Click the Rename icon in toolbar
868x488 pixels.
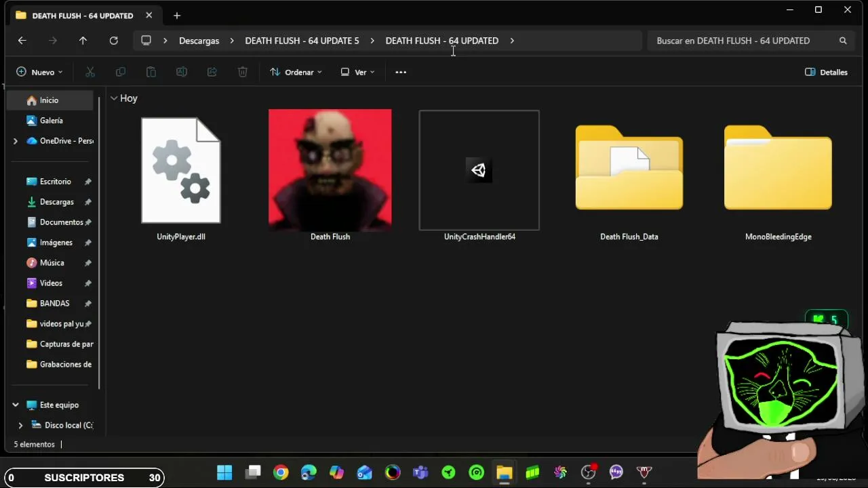coord(182,72)
